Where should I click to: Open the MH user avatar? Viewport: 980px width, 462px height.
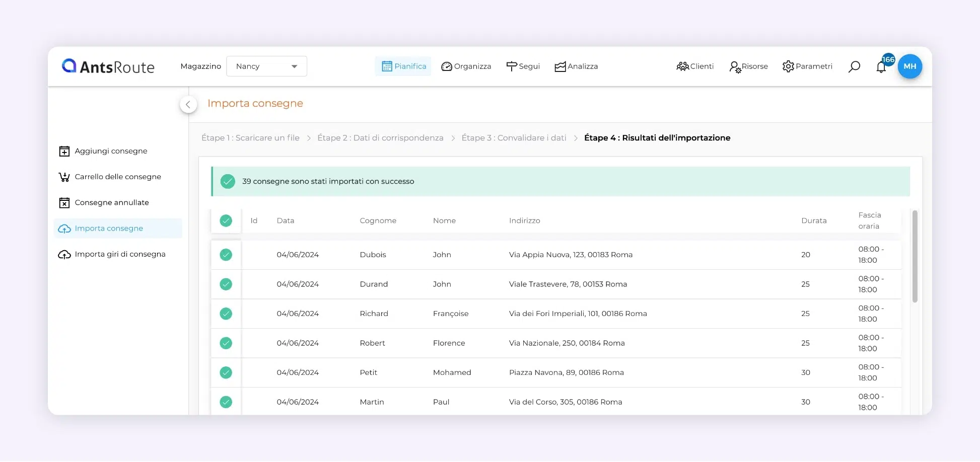coord(910,66)
